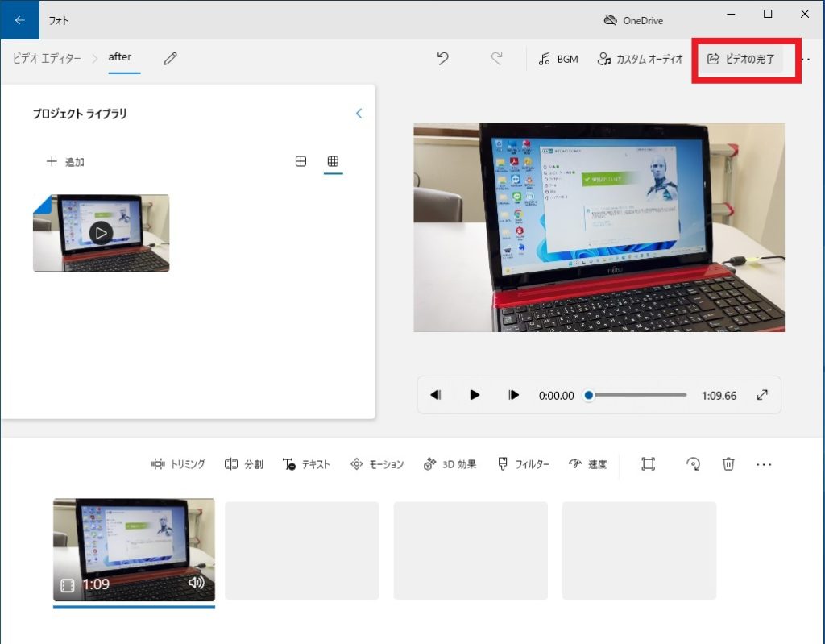Open 3D 効果 effects tool
The width and height of the screenshot is (825, 644).
450,464
